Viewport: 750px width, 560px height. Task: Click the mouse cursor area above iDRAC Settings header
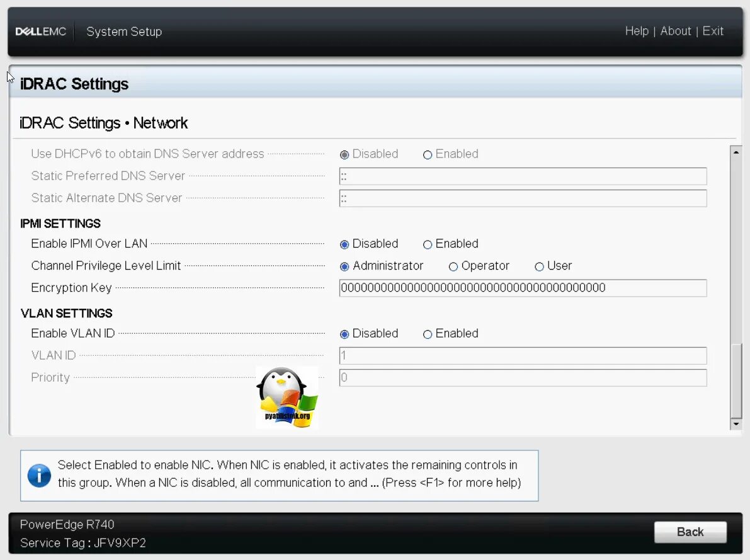tap(9, 76)
